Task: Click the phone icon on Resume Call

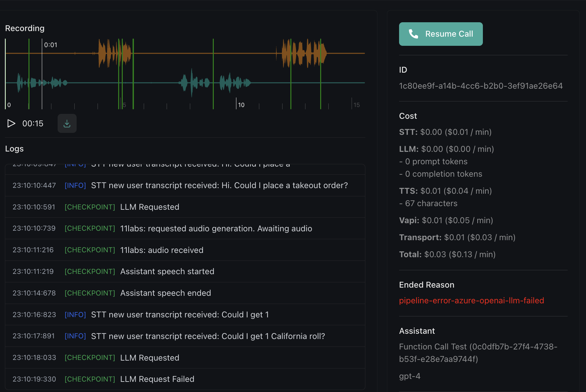Action: pos(413,34)
